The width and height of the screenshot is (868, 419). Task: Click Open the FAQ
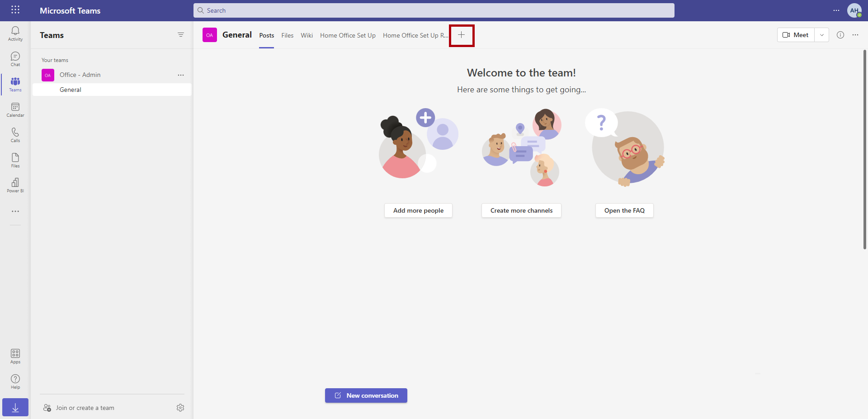tap(625, 210)
